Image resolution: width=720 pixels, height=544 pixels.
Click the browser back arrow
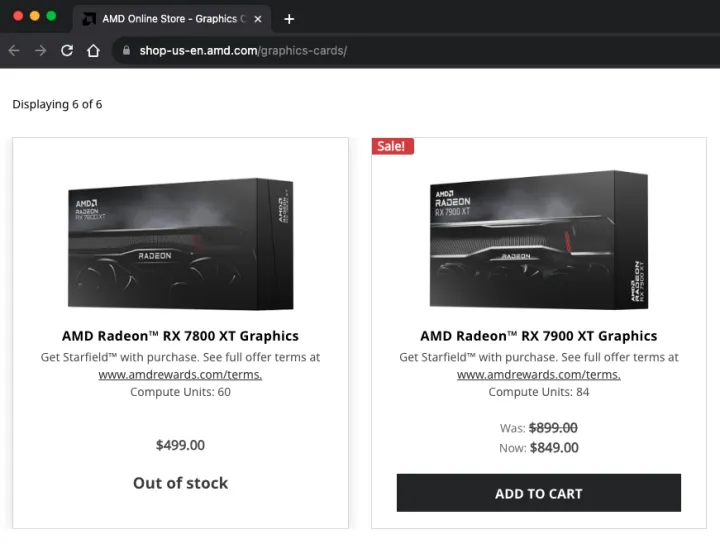pos(14,50)
